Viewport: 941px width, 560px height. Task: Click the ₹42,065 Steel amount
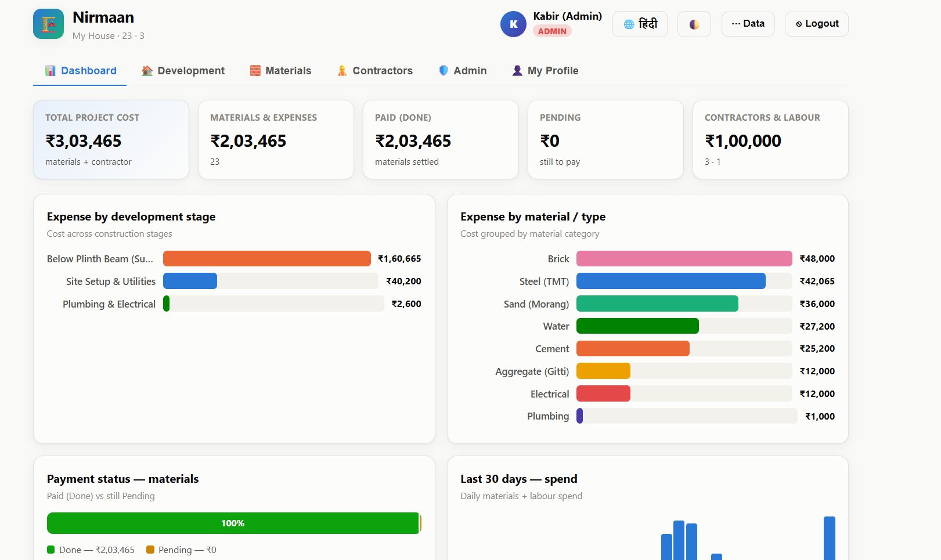coord(817,281)
